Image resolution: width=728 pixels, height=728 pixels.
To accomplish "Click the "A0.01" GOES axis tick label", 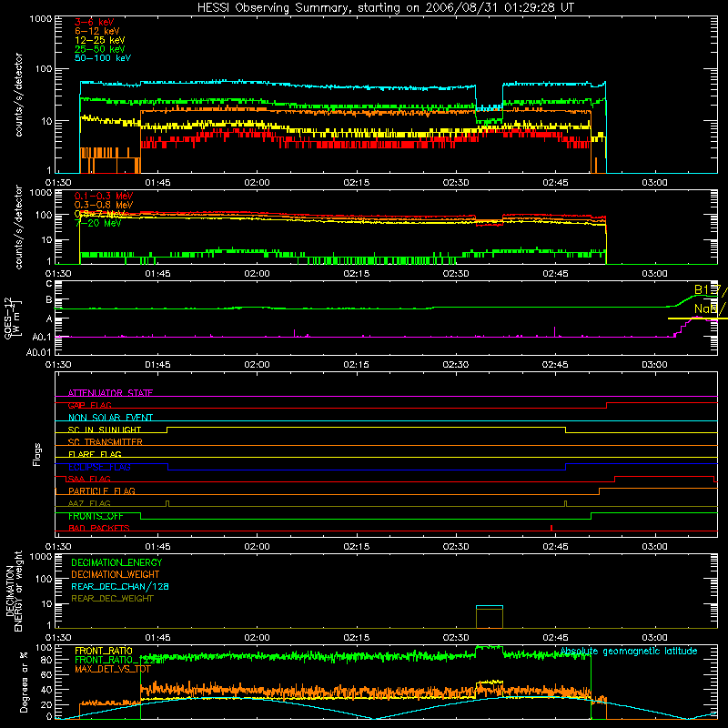I will (38, 352).
